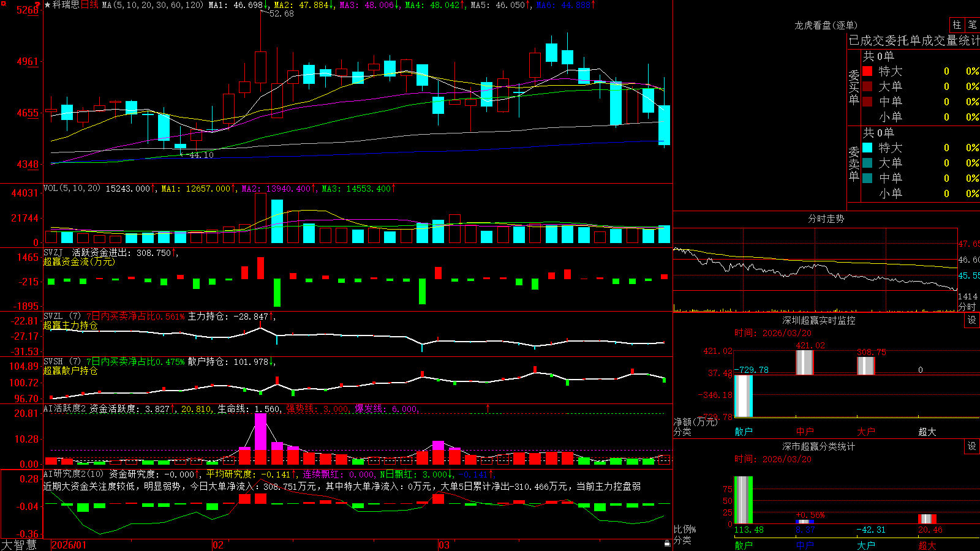Click teal 大单 sell-order swatch
This screenshot has height=551, width=980.
click(x=867, y=163)
